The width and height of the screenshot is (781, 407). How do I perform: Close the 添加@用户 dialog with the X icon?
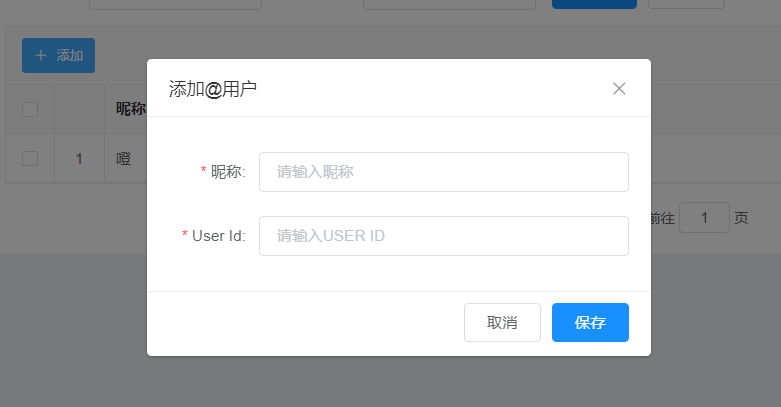619,89
